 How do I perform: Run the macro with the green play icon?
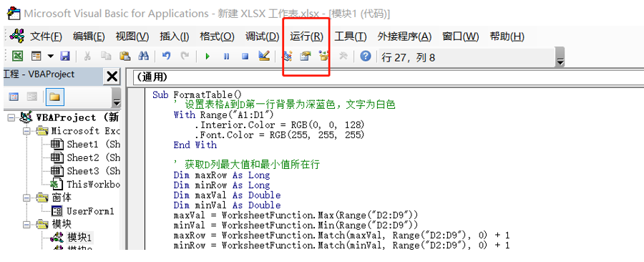208,57
